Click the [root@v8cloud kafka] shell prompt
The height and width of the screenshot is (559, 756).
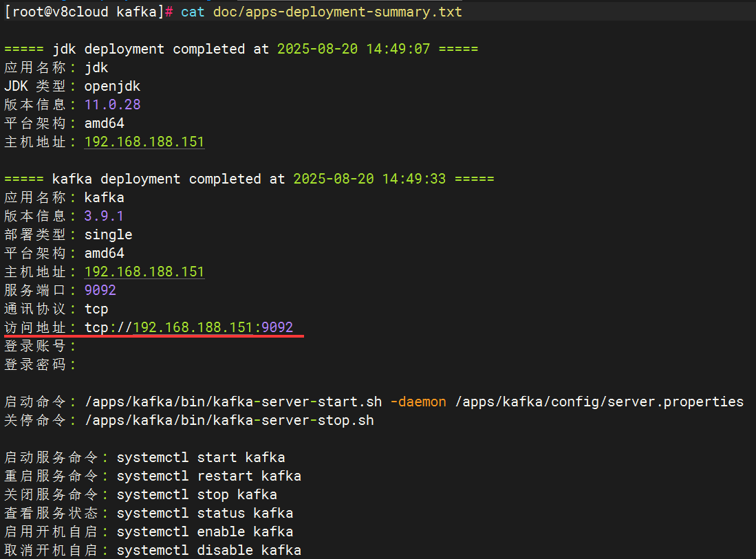pyautogui.click(x=84, y=12)
